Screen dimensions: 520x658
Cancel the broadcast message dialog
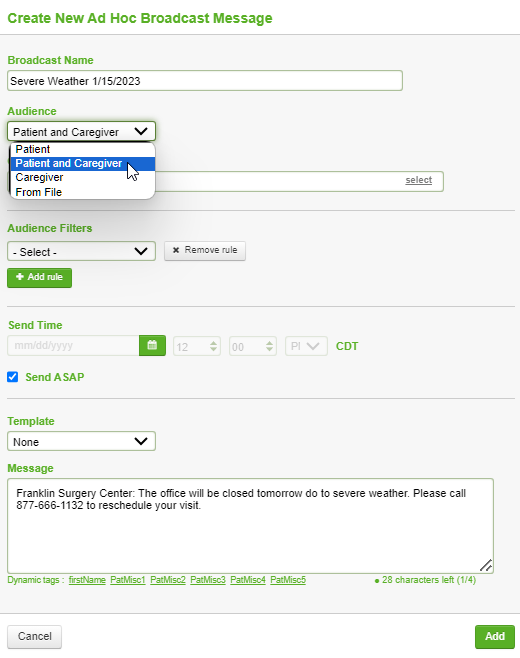34,637
